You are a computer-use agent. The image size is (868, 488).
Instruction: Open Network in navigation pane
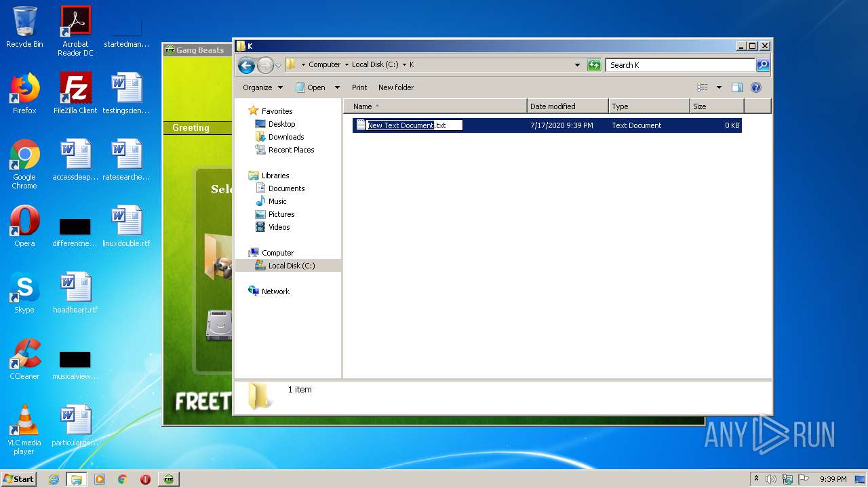click(269, 291)
